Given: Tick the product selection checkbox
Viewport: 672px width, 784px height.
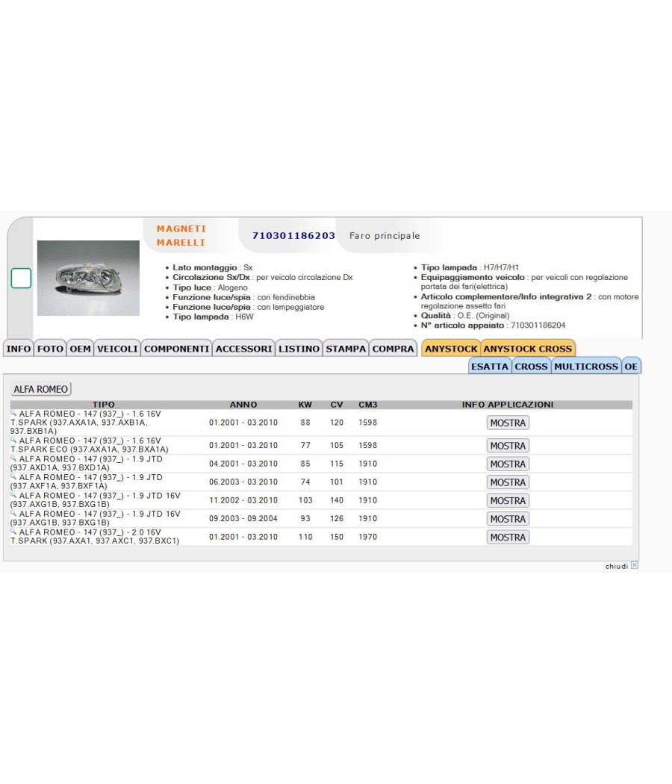Looking at the screenshot, I should [x=21, y=278].
